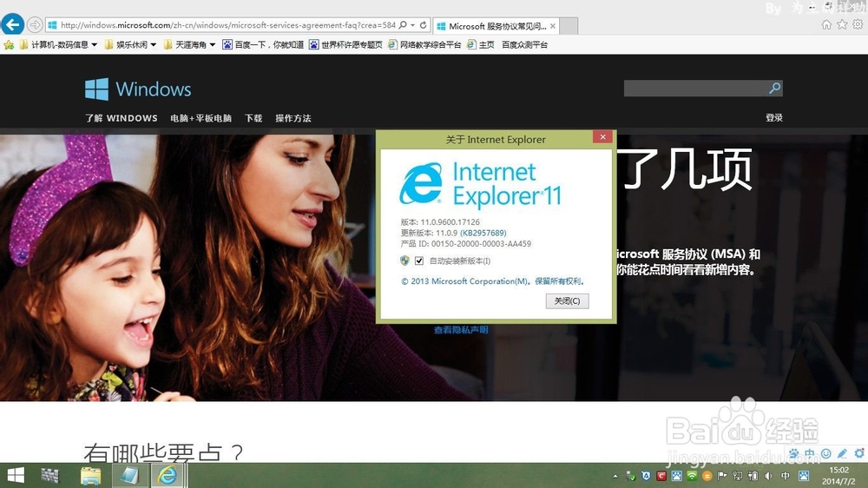Open the address bar autocomplete dropdown arrow
The width and height of the screenshot is (868, 488).
412,25
